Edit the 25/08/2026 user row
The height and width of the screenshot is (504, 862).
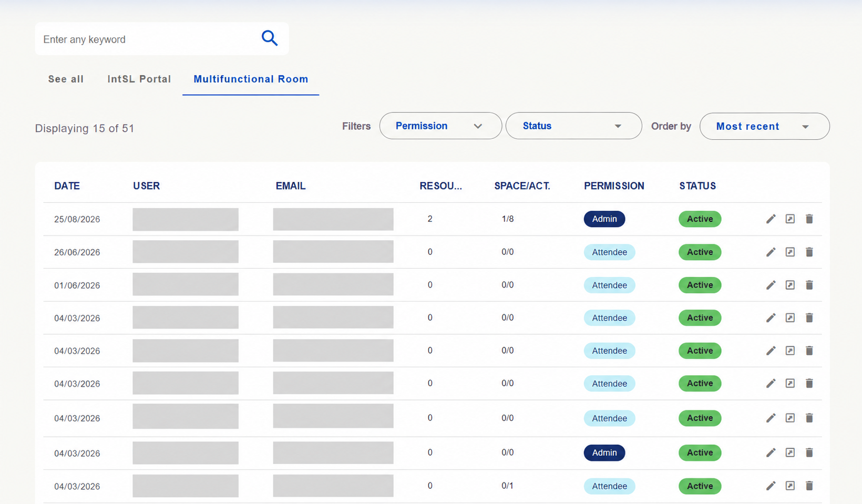tap(771, 219)
